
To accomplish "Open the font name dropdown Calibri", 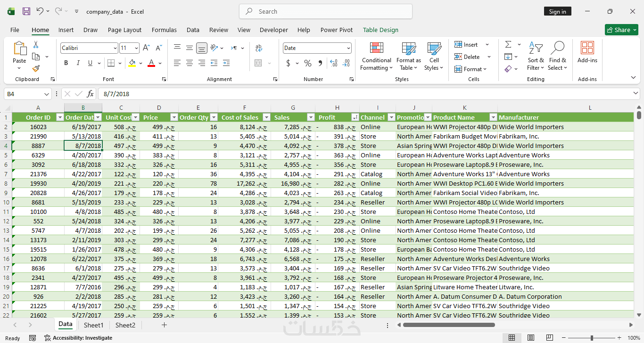I will (x=115, y=48).
